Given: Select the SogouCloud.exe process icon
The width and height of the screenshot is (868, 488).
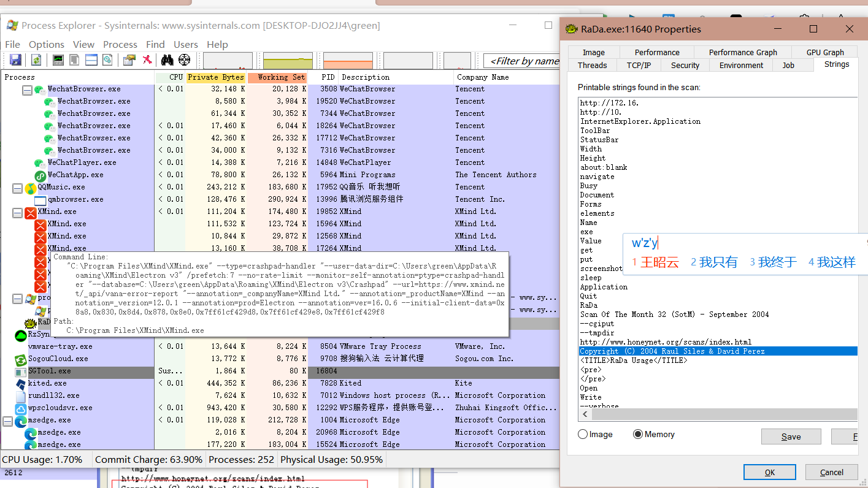Looking at the screenshot, I should [21, 359].
